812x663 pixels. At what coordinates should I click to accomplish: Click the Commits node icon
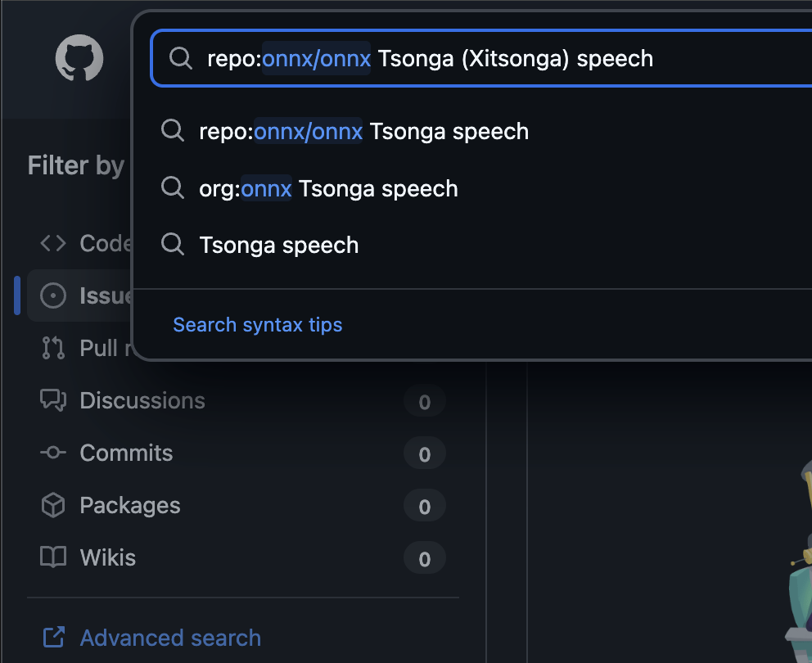point(53,453)
